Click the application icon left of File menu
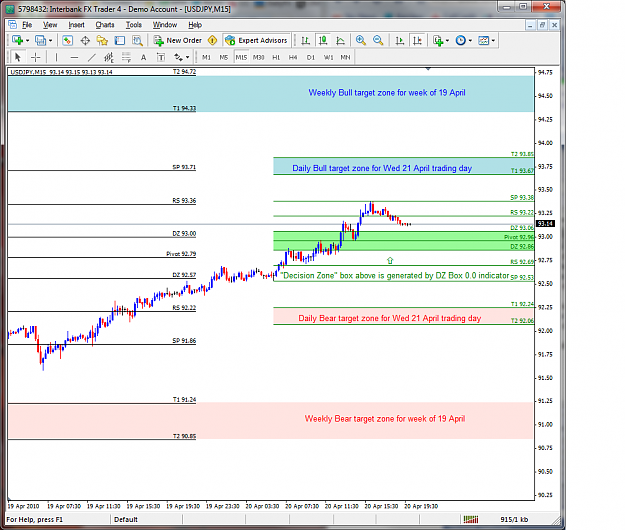 pos(12,25)
